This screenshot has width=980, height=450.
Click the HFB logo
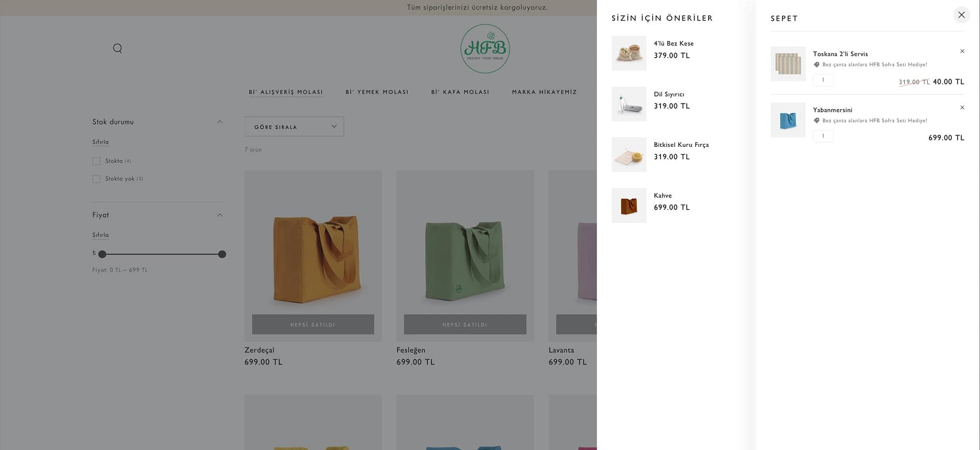485,48
